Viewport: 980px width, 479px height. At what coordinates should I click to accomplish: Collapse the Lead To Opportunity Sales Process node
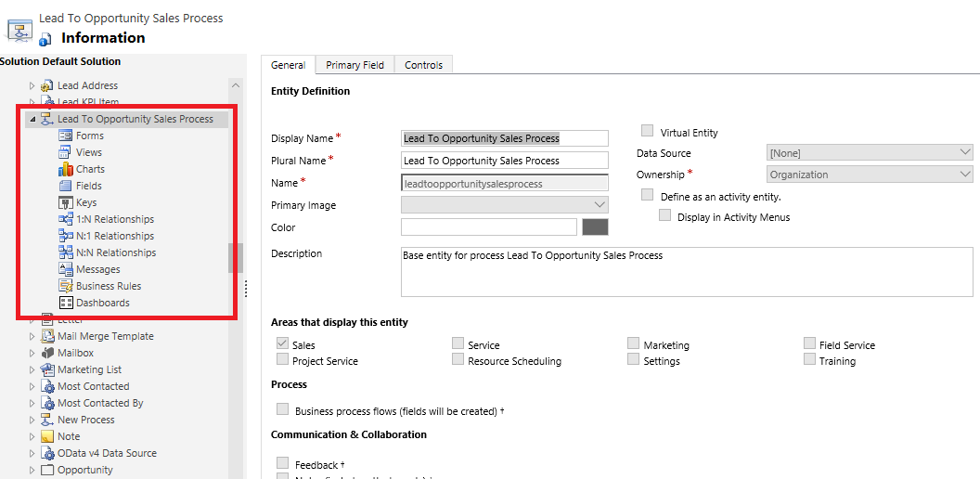click(x=32, y=119)
